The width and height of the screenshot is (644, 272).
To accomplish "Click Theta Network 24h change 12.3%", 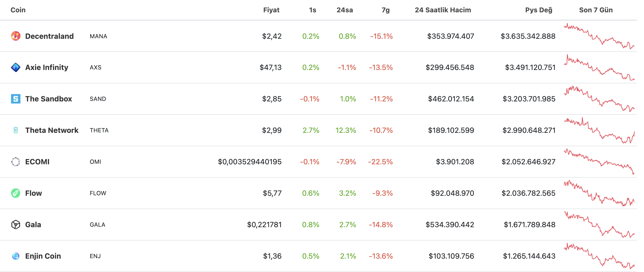I will click(346, 130).
